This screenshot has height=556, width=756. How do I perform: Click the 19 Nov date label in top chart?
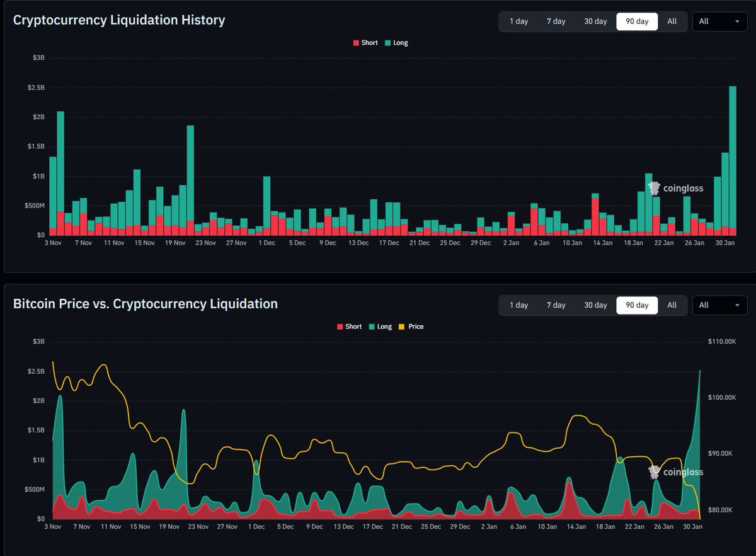[175, 243]
